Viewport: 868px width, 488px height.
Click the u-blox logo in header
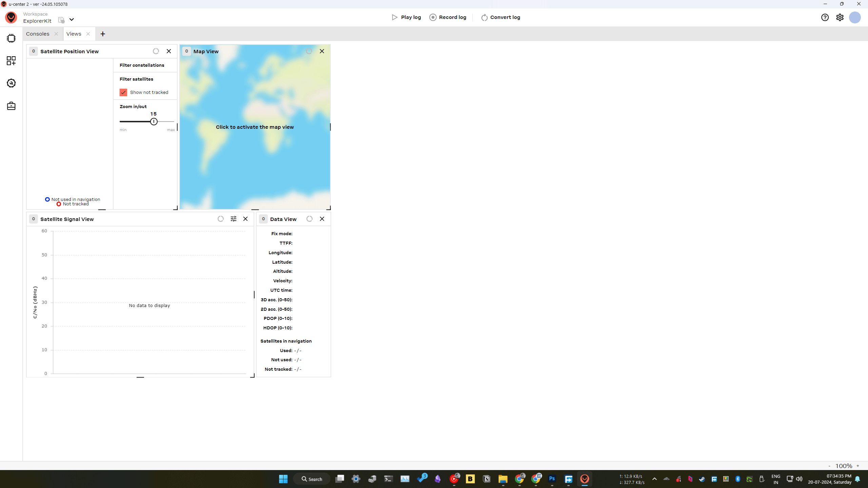click(x=11, y=17)
